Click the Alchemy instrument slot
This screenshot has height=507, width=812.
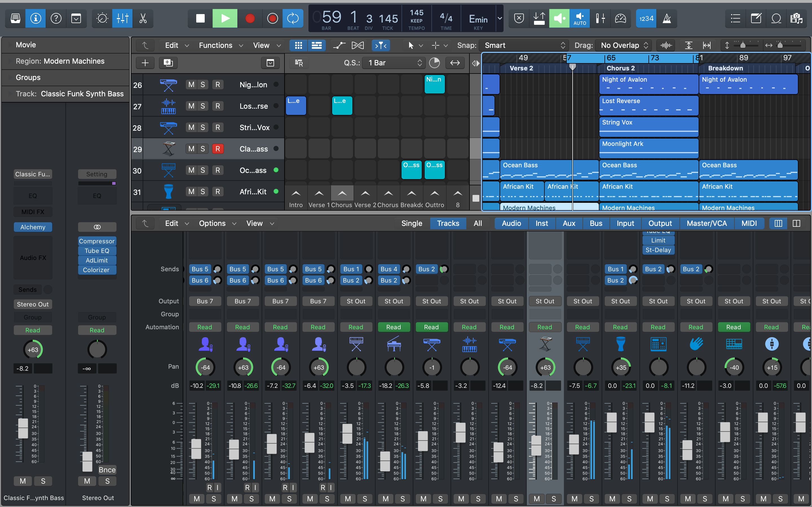point(33,227)
